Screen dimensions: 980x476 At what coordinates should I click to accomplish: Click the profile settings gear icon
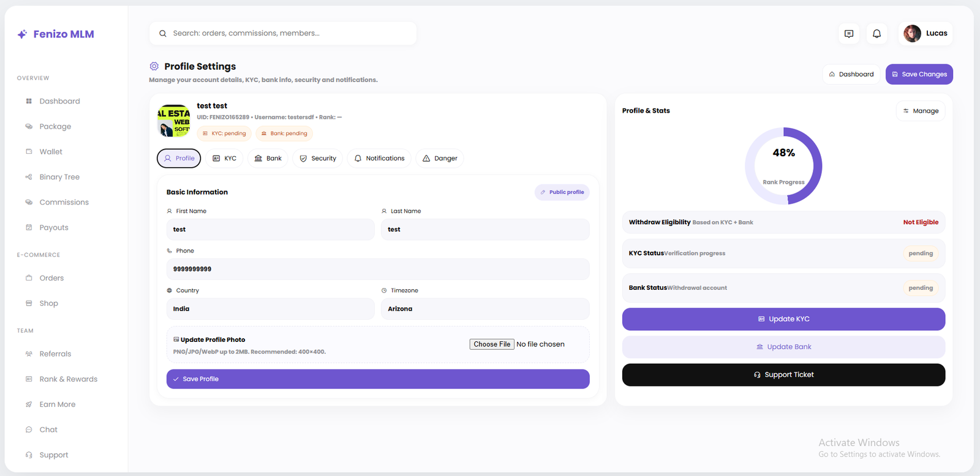coord(154,66)
